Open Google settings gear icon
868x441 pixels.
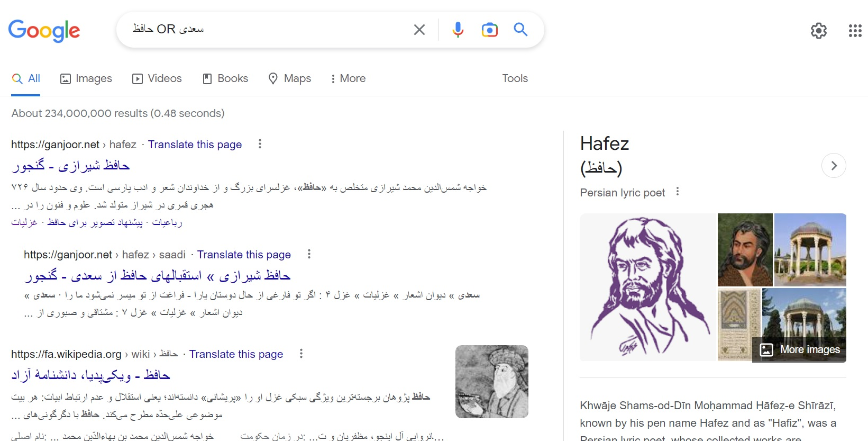click(819, 31)
